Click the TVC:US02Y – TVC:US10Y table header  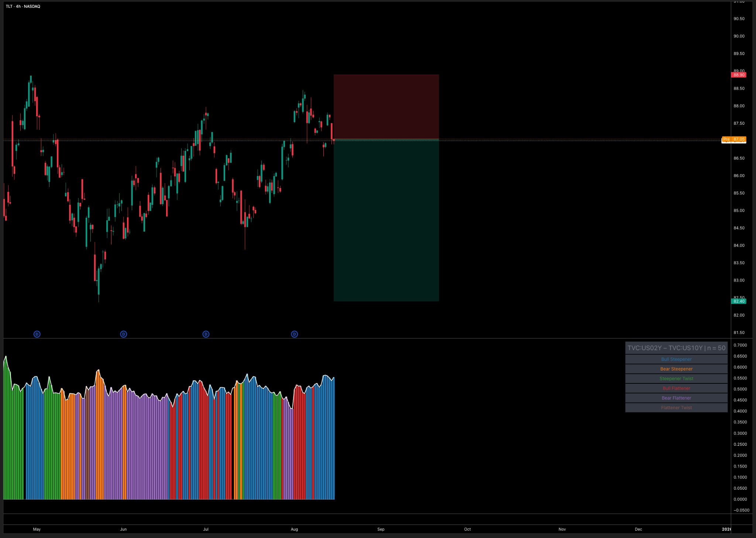tap(676, 348)
